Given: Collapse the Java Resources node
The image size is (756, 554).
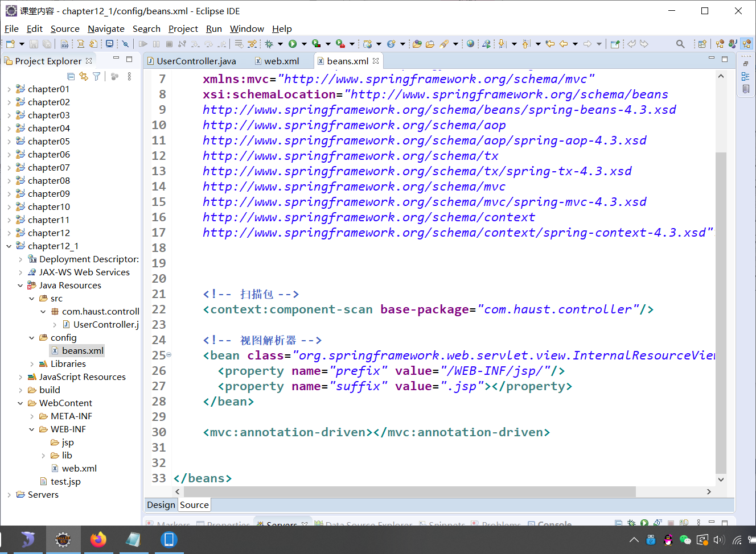Looking at the screenshot, I should point(20,286).
